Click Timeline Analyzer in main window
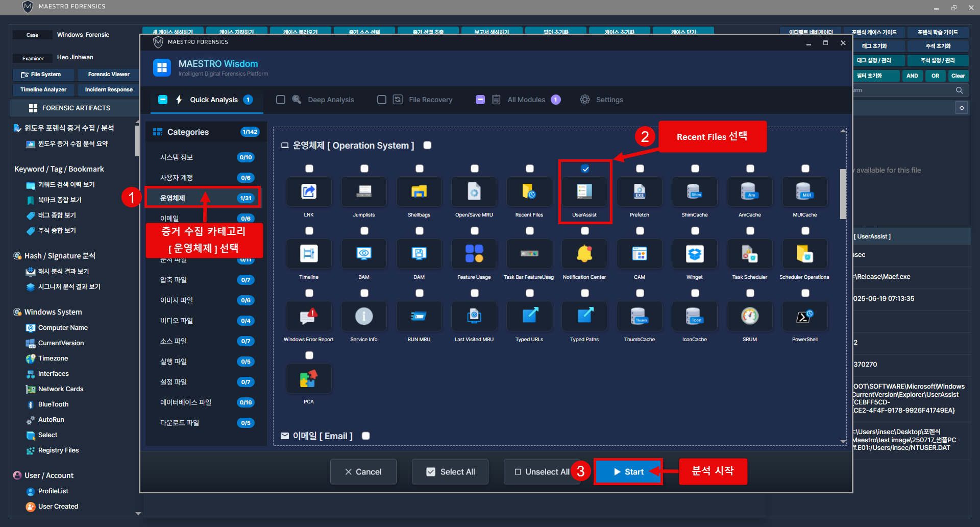The height and width of the screenshot is (527, 980). (43, 90)
